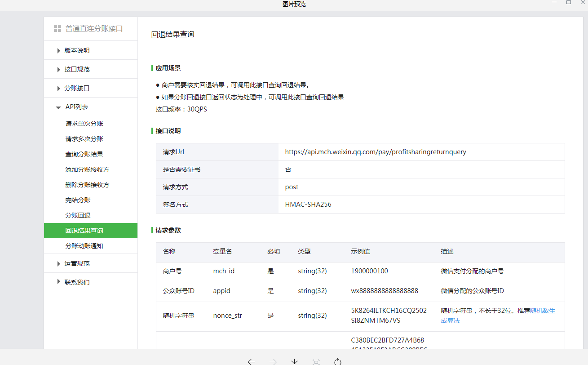Click the nonce_str variable name
Viewport: 588px width, 365px height.
pos(227,316)
